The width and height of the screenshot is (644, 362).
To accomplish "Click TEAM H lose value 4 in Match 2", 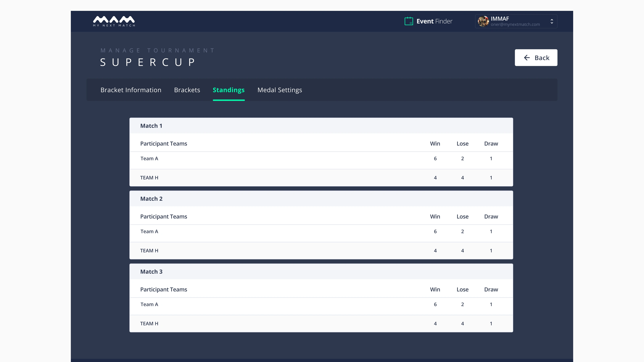I will [462, 251].
